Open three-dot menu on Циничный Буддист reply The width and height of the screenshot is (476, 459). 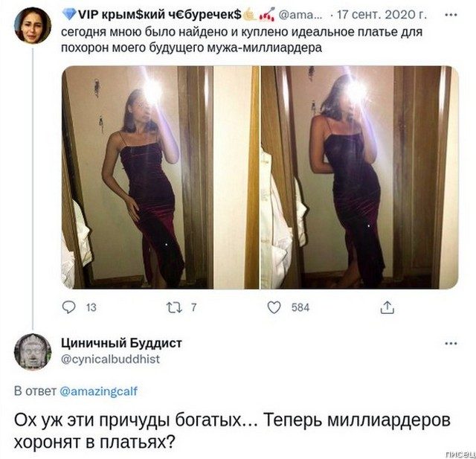pyautogui.click(x=451, y=344)
